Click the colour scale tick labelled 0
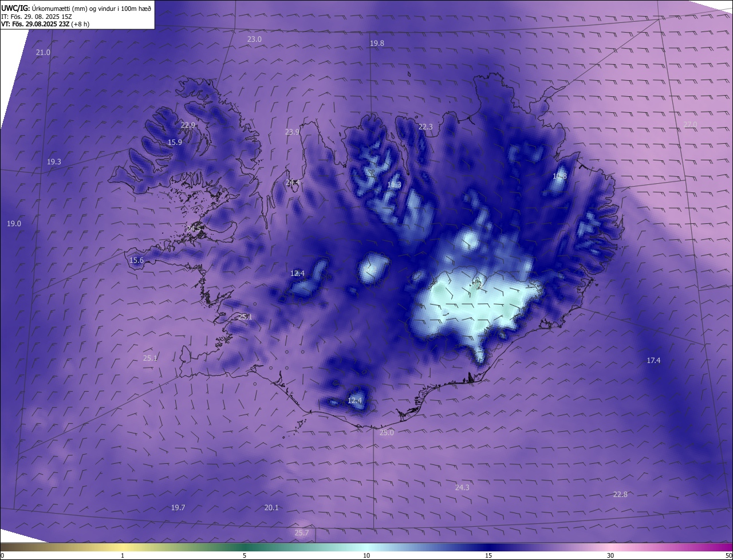The image size is (733, 560). tap(2, 556)
